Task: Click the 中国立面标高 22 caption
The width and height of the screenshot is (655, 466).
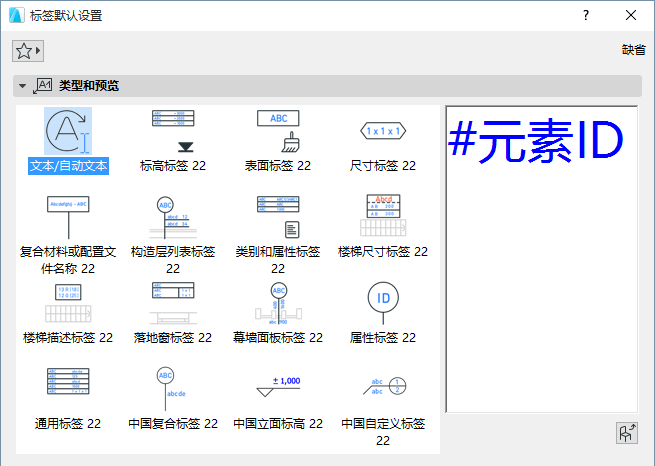Action: pos(278,424)
